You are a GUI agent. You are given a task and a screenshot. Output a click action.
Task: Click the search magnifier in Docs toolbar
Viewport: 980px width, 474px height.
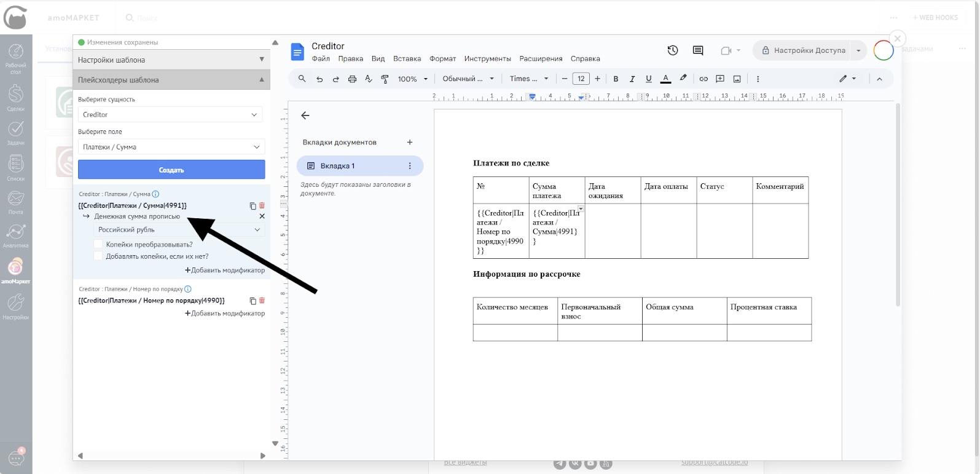(302, 79)
